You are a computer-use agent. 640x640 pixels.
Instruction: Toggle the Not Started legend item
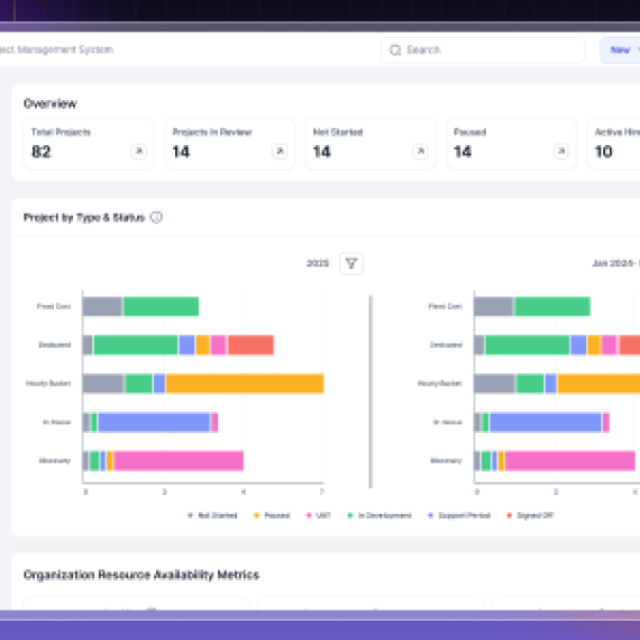213,515
